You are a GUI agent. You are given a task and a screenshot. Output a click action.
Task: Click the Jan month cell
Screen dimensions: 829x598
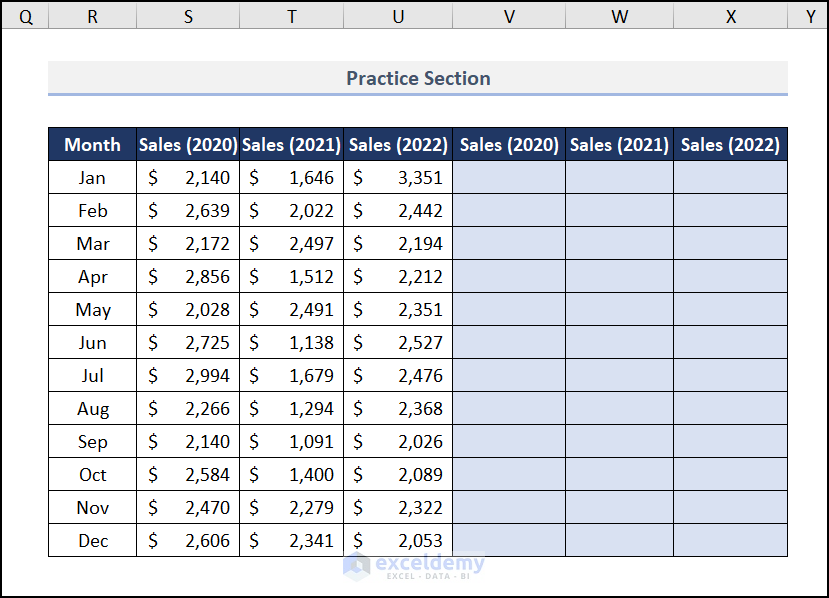point(92,178)
